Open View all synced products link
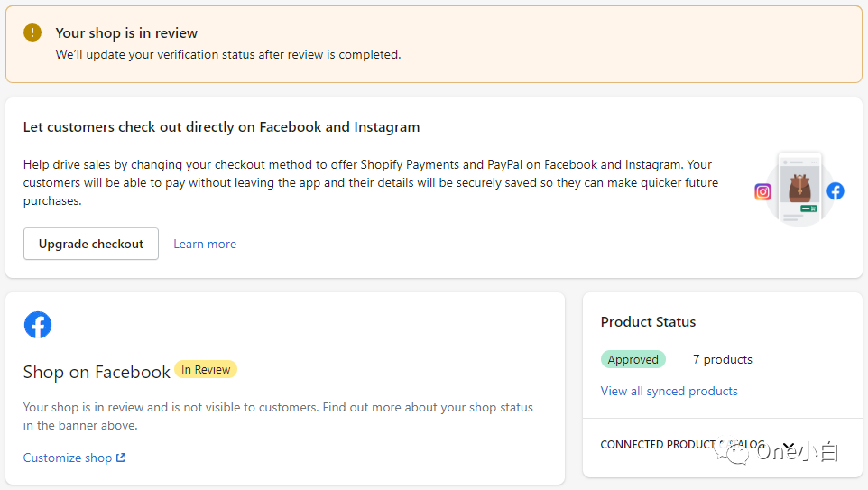The height and width of the screenshot is (490, 868). click(669, 391)
